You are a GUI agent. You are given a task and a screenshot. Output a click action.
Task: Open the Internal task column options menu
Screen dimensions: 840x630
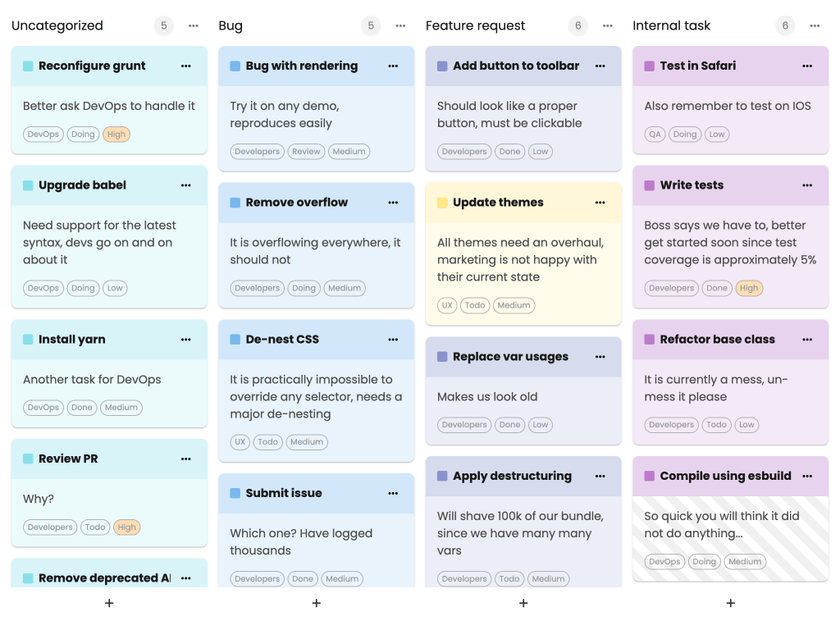coord(815,25)
